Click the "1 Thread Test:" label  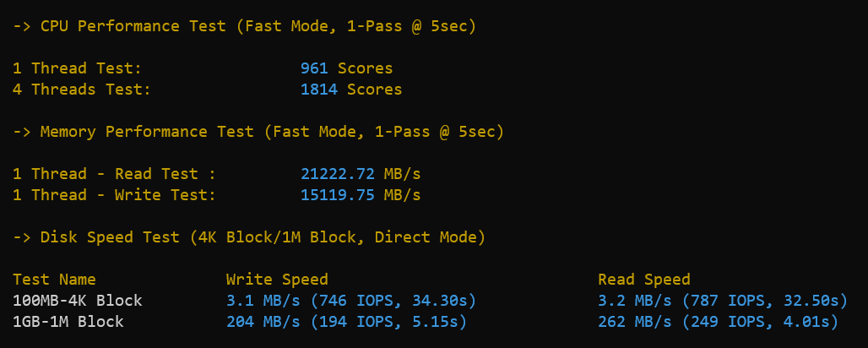click(x=78, y=68)
